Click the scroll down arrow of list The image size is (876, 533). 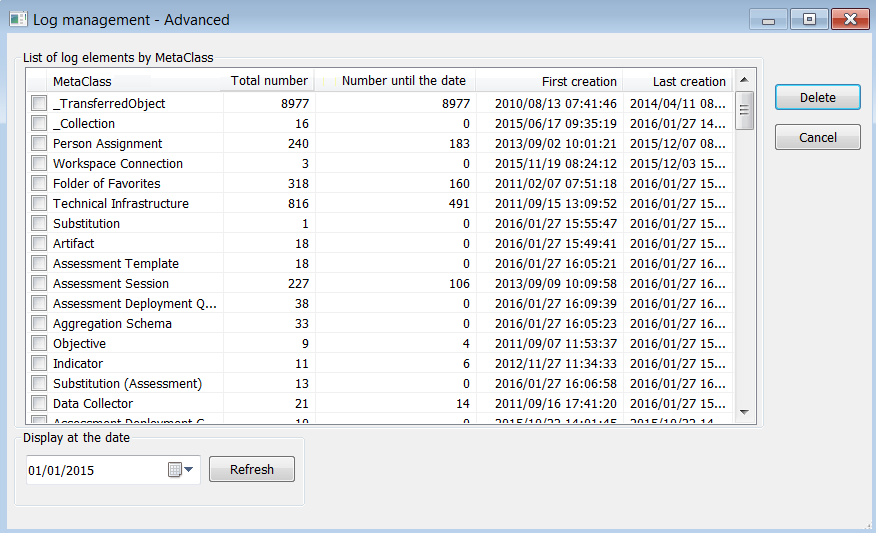click(x=744, y=411)
